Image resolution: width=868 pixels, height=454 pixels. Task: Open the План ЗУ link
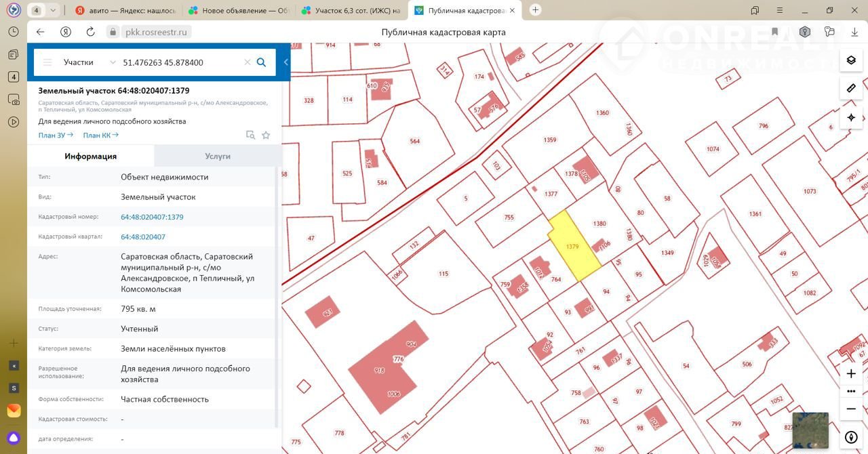click(x=56, y=135)
